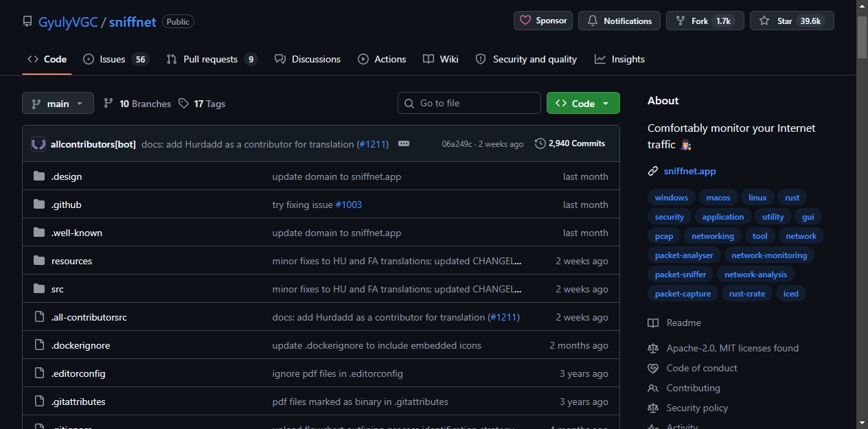Open the Contributing link

click(x=684, y=388)
